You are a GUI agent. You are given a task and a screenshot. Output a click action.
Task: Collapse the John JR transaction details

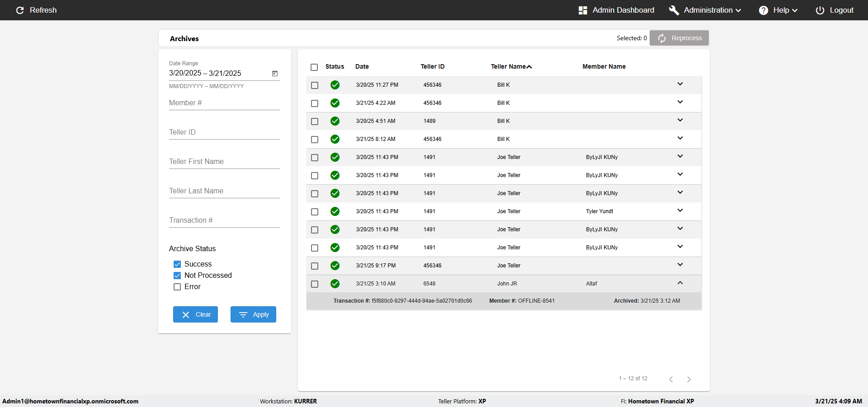coord(680,283)
